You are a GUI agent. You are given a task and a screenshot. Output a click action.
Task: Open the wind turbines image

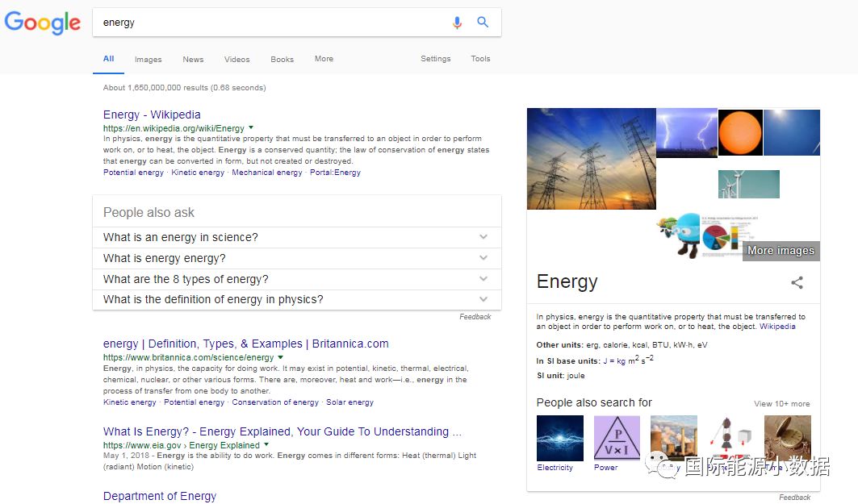pos(748,184)
